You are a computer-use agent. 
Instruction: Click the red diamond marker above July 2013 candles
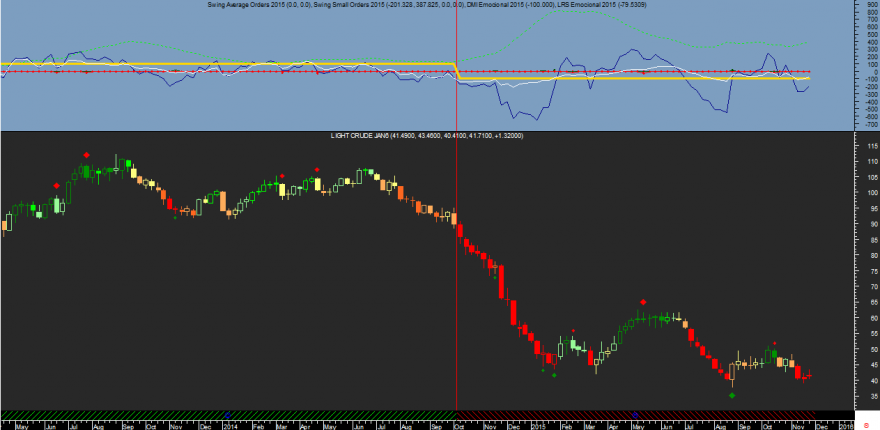pos(86,155)
